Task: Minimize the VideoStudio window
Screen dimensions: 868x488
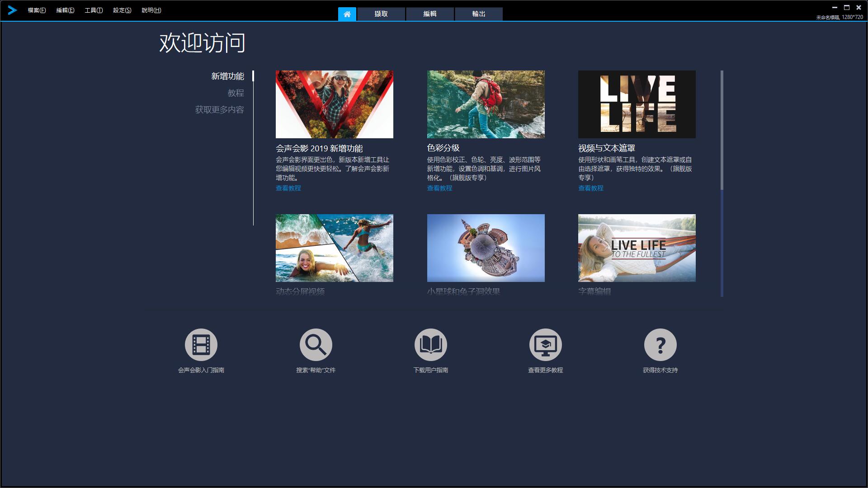Action: tap(835, 7)
